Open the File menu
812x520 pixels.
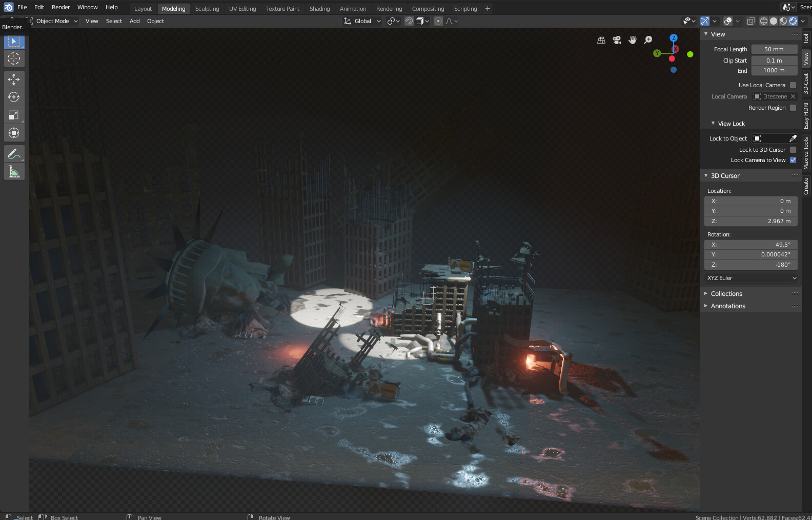22,7
